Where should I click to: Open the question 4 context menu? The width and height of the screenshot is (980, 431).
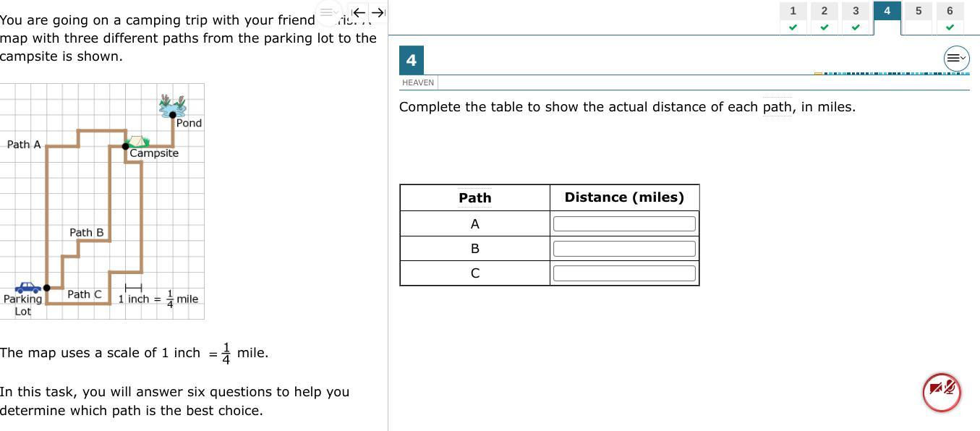point(956,58)
